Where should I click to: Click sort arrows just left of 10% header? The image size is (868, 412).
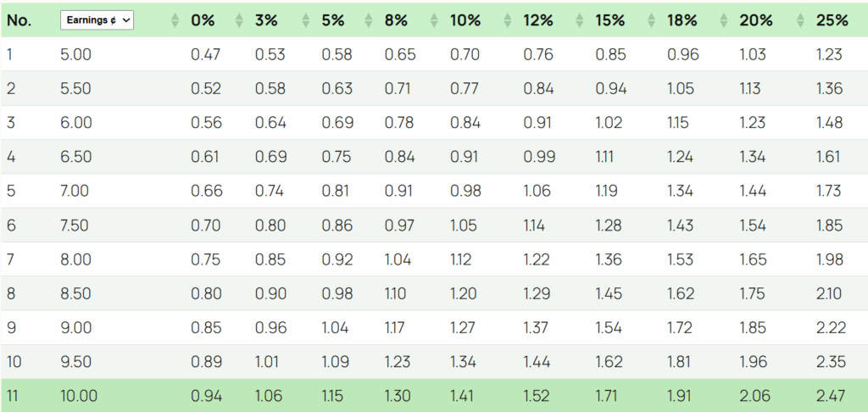(435, 20)
